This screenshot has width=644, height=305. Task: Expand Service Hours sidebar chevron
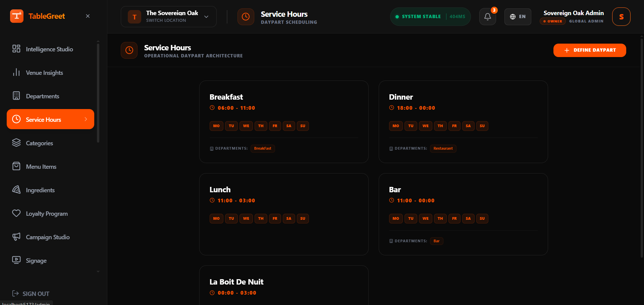tap(86, 119)
